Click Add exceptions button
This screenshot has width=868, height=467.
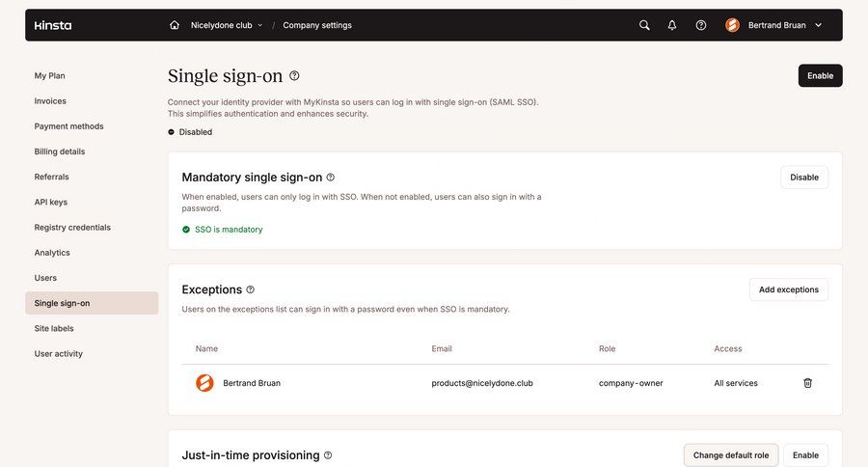tap(788, 289)
